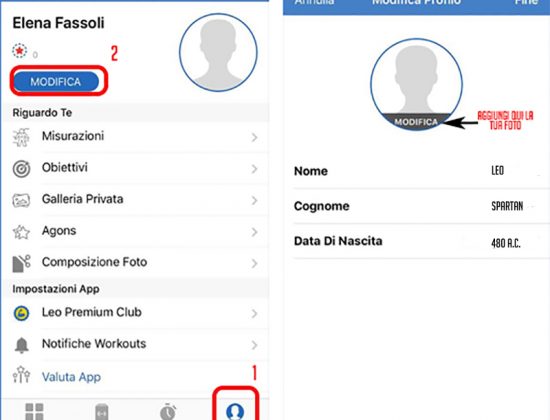
Task: Click the Galleria Privata photo icon
Action: point(21,200)
